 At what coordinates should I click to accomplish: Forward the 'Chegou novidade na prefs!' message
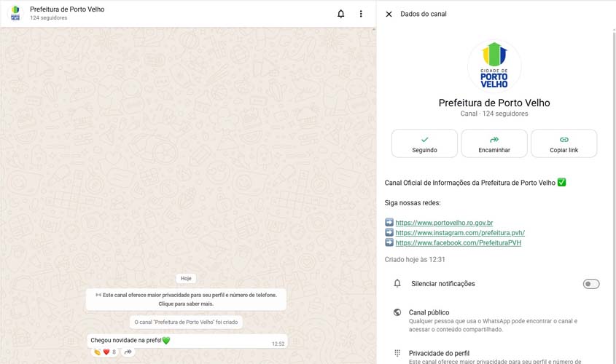tap(128, 352)
